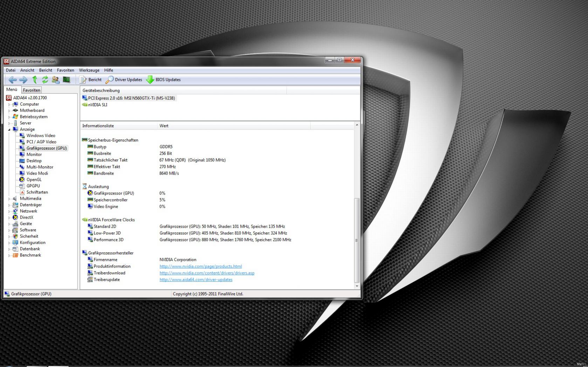Open the Werkzeuge menu
588x367 pixels.
tap(89, 70)
